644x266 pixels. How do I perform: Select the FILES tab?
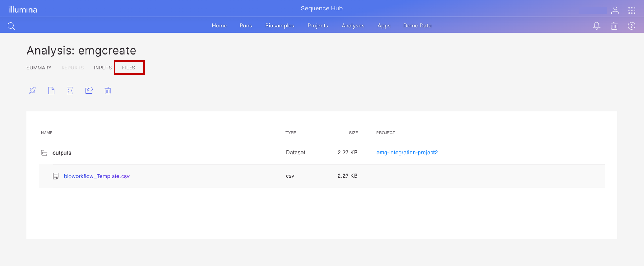click(x=128, y=68)
